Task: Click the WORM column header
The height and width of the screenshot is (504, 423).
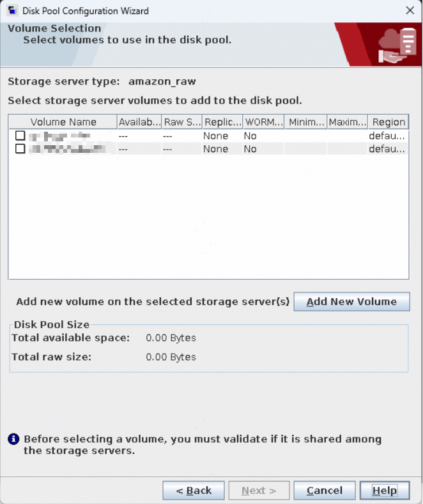Action: point(263,122)
